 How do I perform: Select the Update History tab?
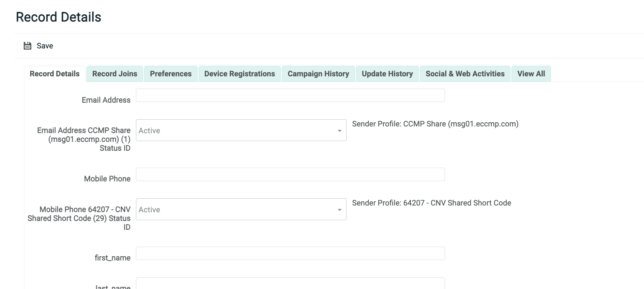pos(387,74)
